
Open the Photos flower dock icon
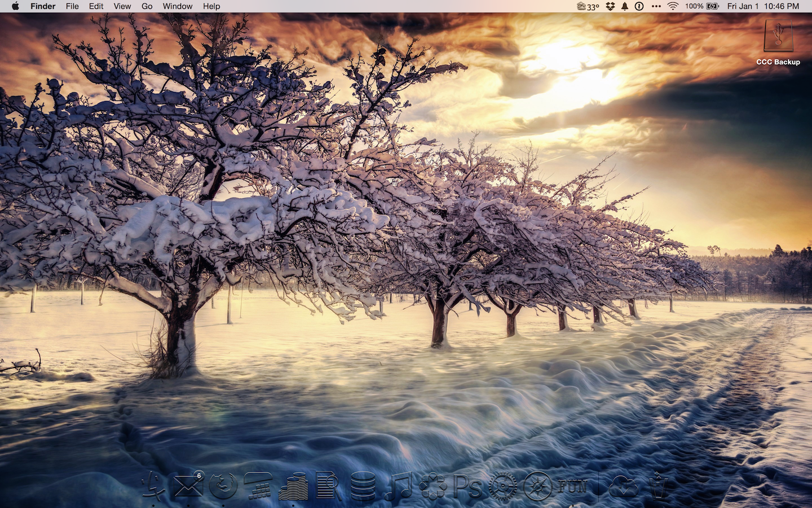(x=433, y=485)
